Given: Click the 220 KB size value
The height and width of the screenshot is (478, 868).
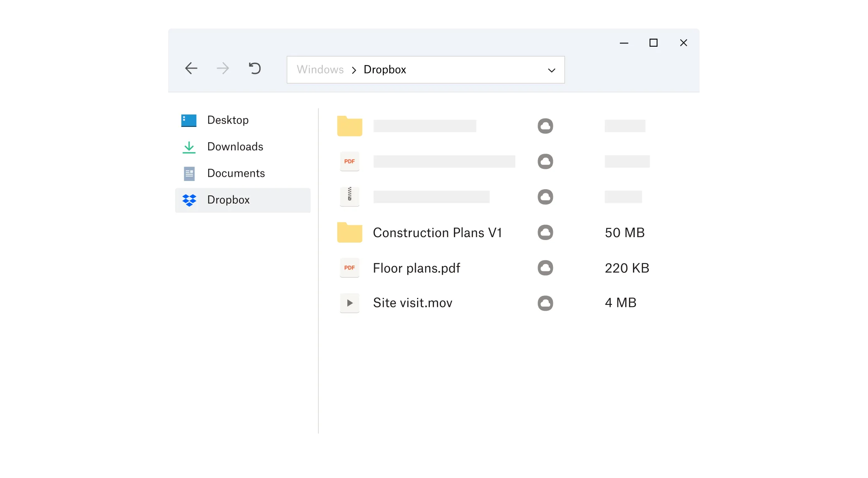Looking at the screenshot, I should click(x=627, y=268).
